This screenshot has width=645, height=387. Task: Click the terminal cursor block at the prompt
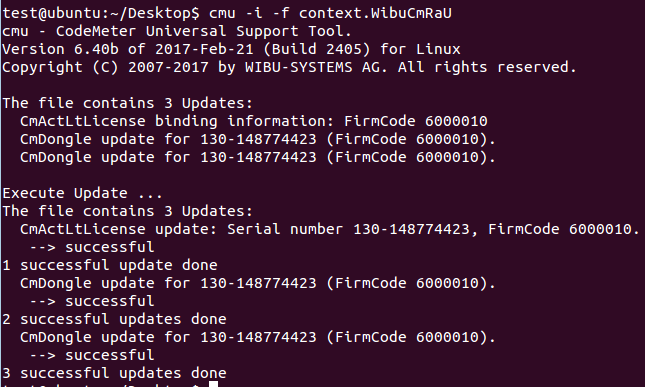click(213, 384)
